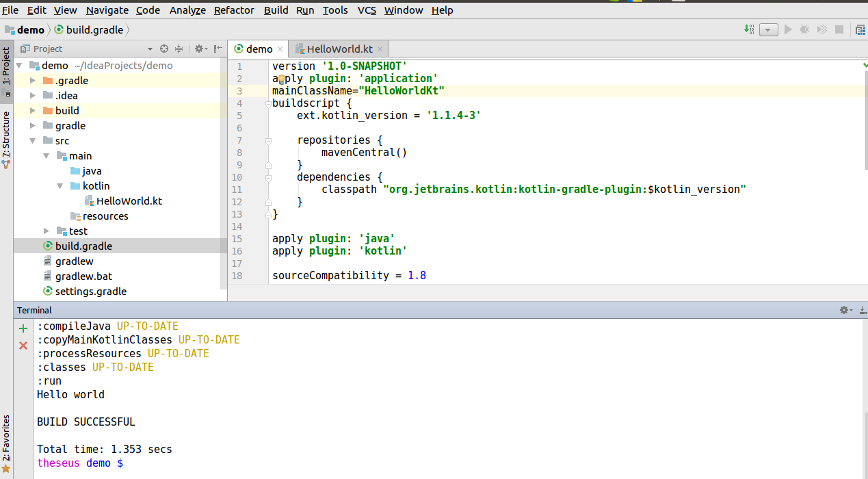Open the Project view type dropdown
Screen dimensions: 868x479
[x=150, y=49]
